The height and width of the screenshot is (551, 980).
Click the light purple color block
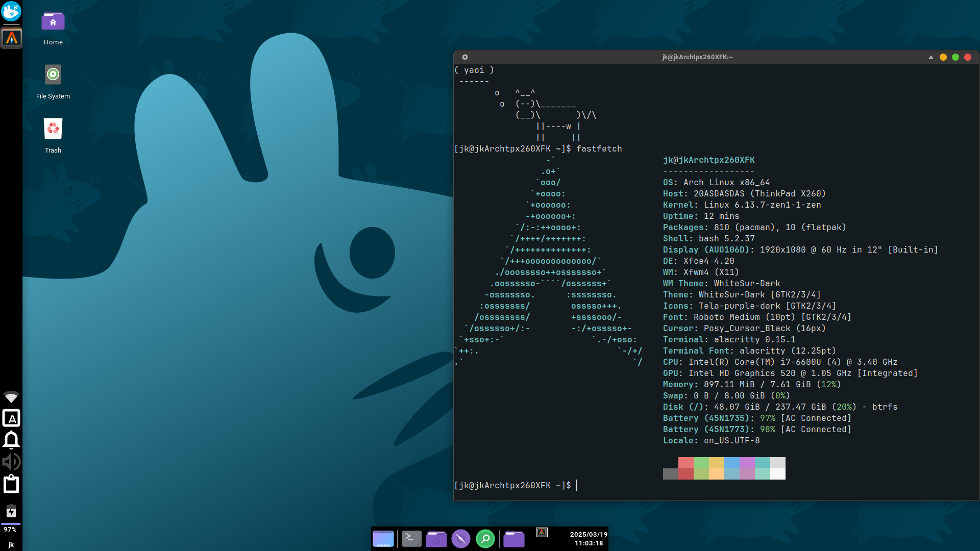pos(747,463)
